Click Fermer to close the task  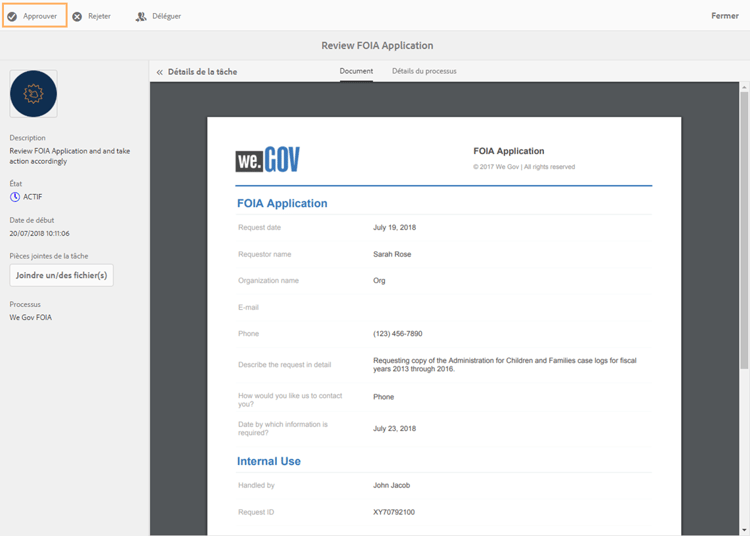pyautogui.click(x=725, y=16)
